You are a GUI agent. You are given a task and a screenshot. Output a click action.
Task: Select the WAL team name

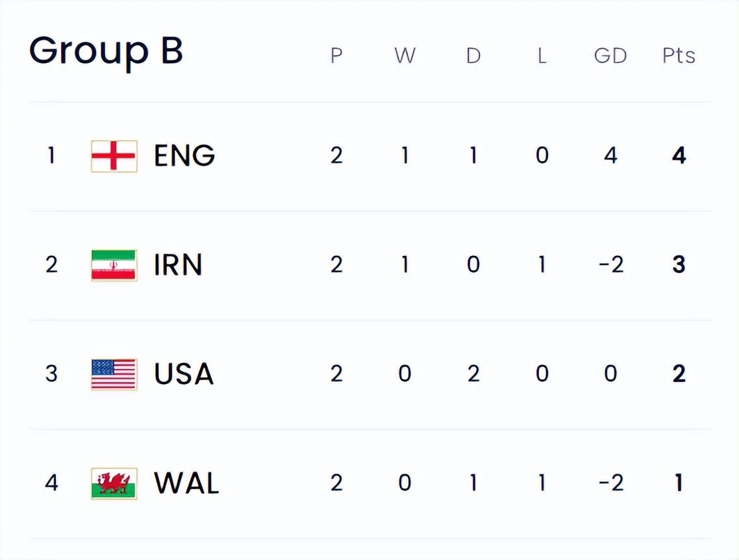pyautogui.click(x=186, y=483)
